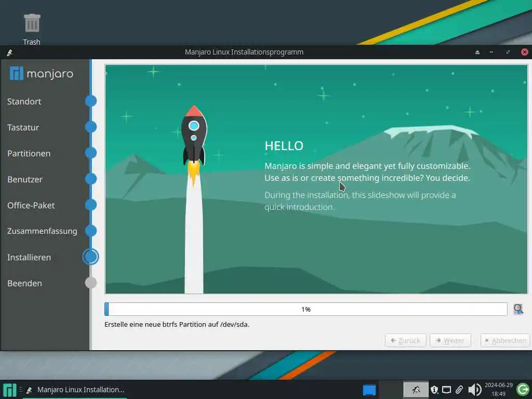This screenshot has width=532, height=399.
Task: Click the Abbrechen button
Action: pyautogui.click(x=505, y=340)
